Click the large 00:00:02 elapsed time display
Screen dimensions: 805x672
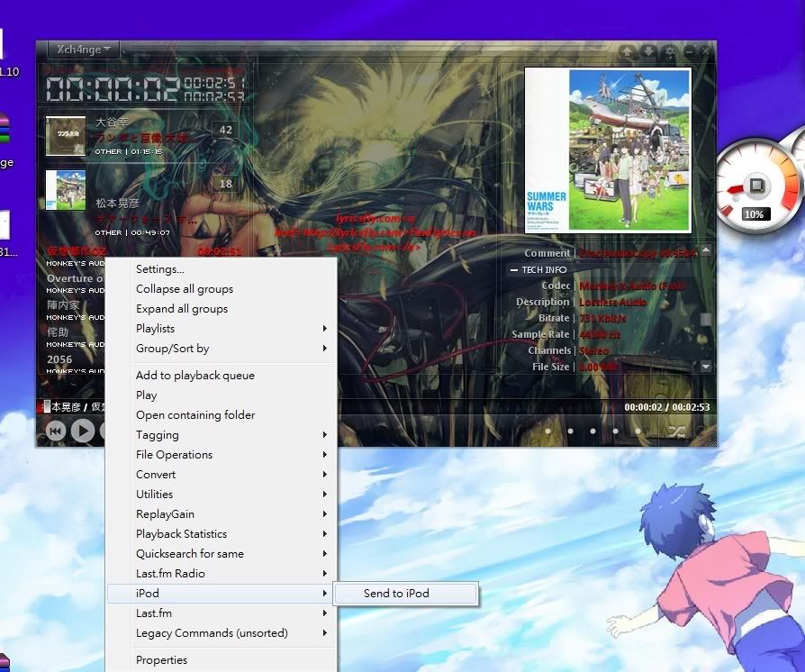click(x=113, y=89)
